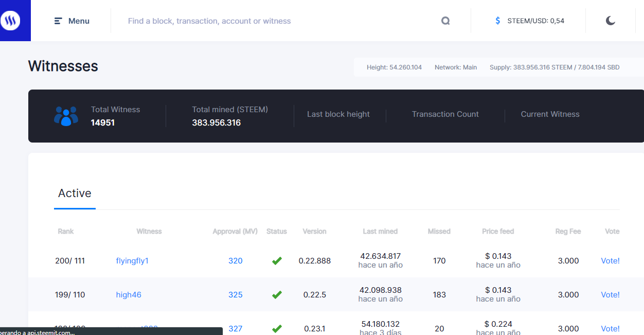Click the STEEM/USD: 0,54 price text

535,21
